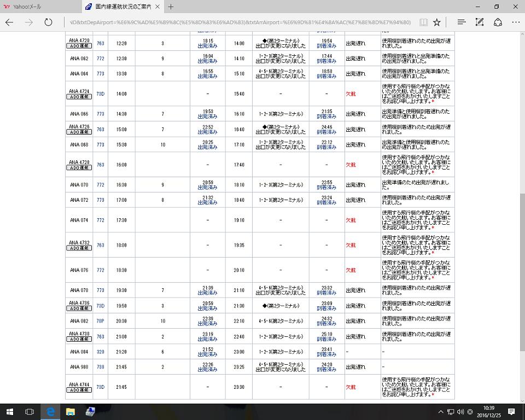
Task: Close the flight status tab
Action: (x=157, y=7)
